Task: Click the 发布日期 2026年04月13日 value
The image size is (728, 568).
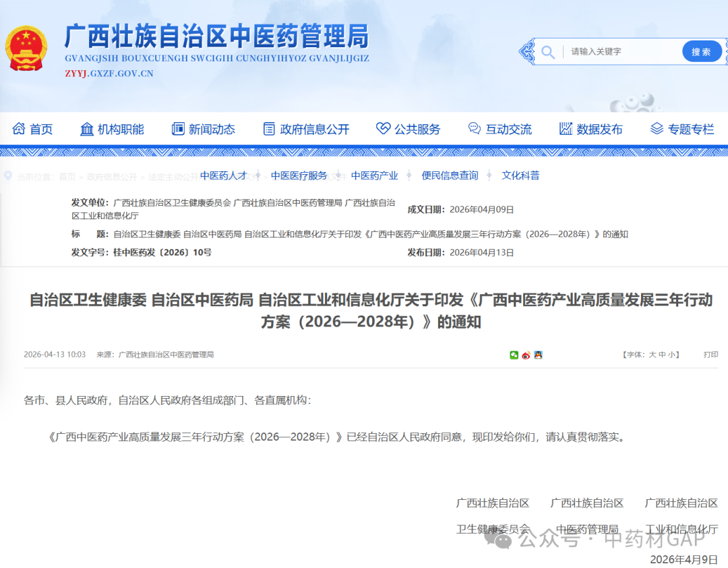Action: click(482, 252)
